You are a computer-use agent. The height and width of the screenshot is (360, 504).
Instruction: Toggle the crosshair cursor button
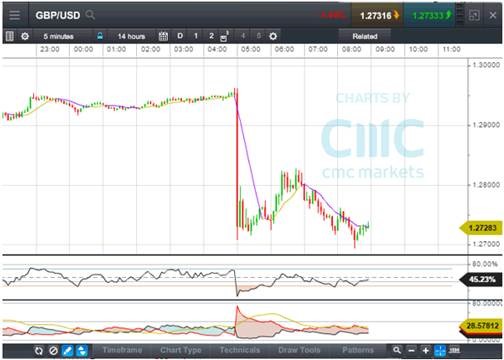pyautogui.click(x=440, y=351)
